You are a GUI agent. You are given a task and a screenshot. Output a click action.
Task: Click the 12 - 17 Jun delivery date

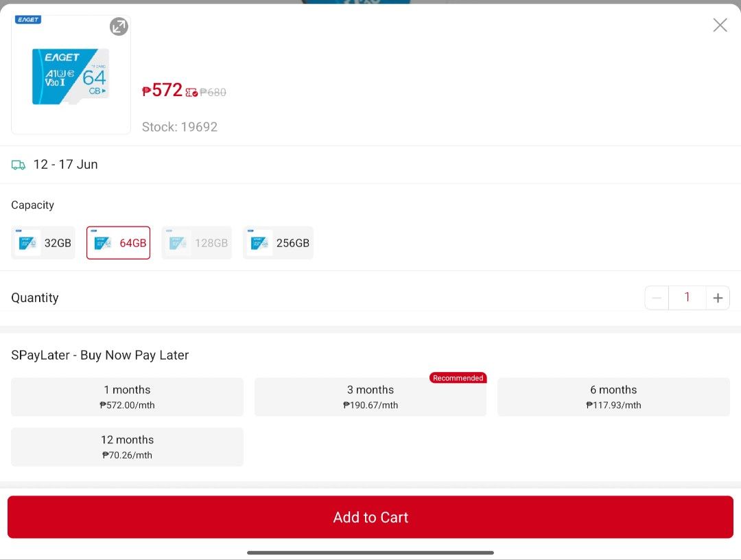(x=65, y=165)
